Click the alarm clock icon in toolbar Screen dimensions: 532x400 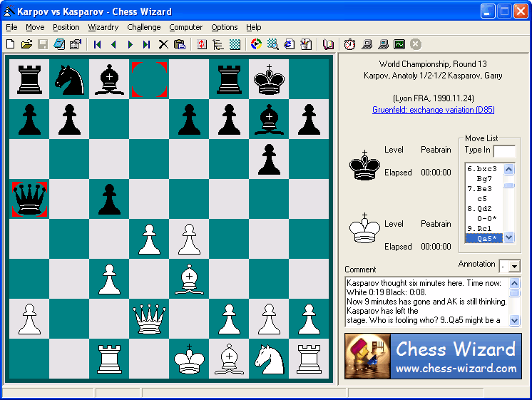point(349,44)
